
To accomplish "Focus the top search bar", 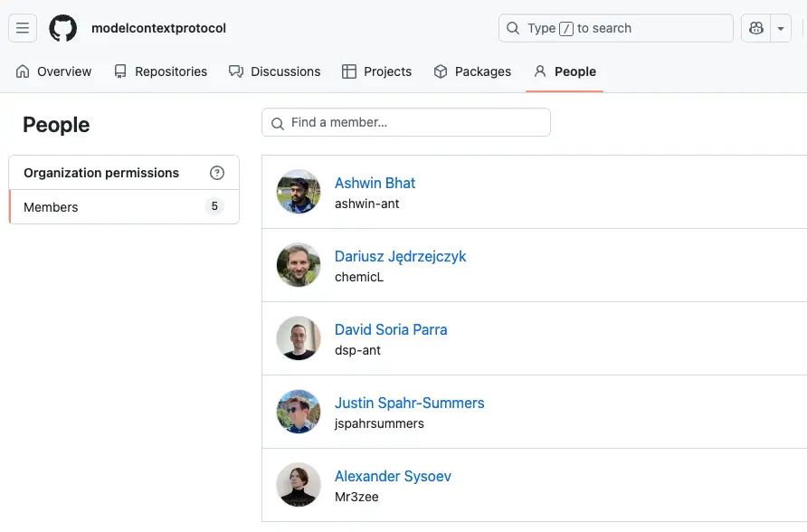I will tap(615, 28).
